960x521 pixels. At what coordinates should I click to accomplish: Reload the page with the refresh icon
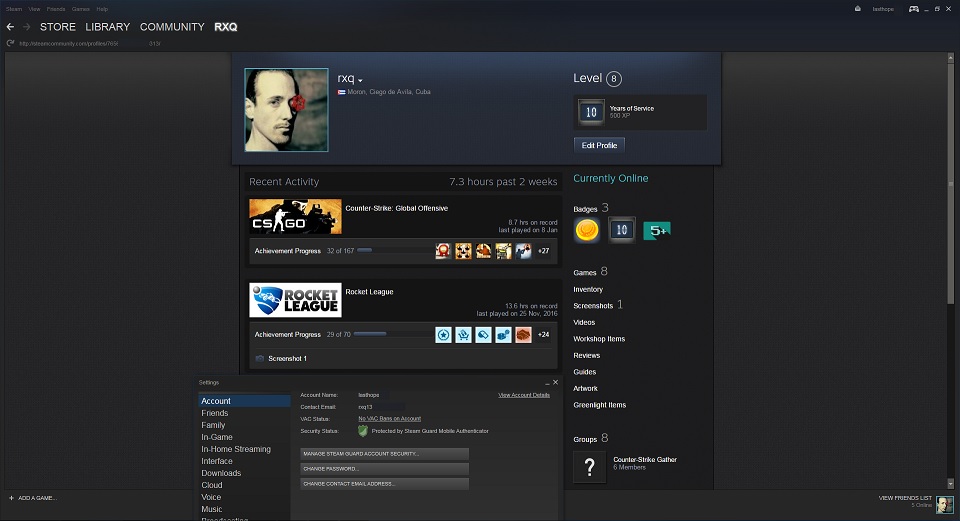(10, 43)
